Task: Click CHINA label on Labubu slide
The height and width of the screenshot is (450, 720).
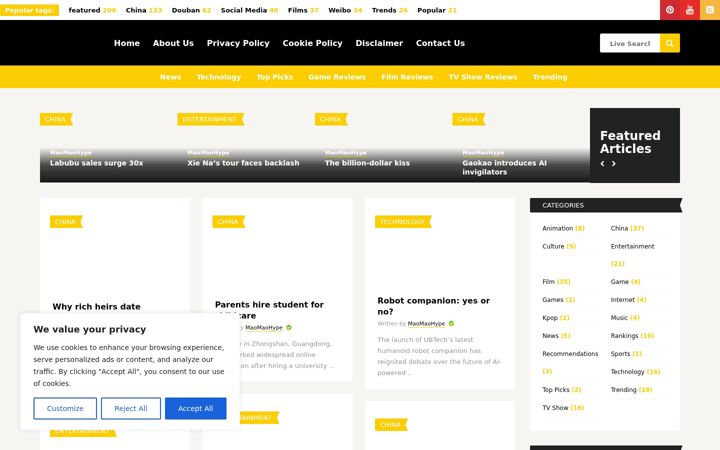Action: pos(56,119)
